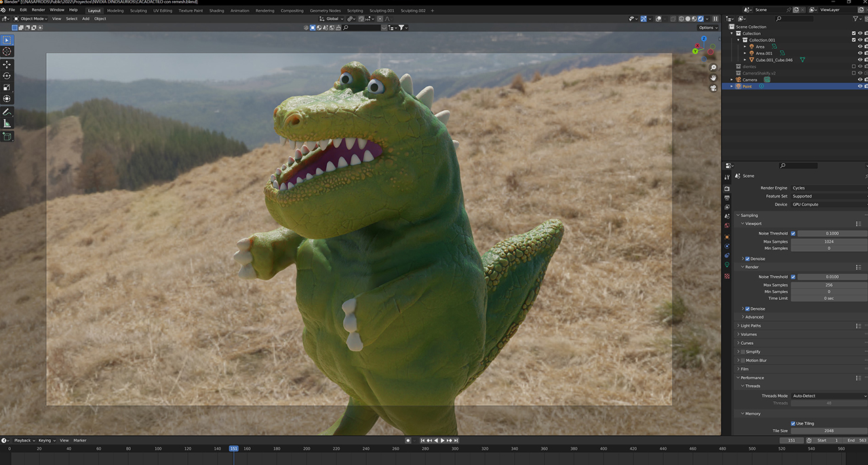Expand the Curves panel

747,343
